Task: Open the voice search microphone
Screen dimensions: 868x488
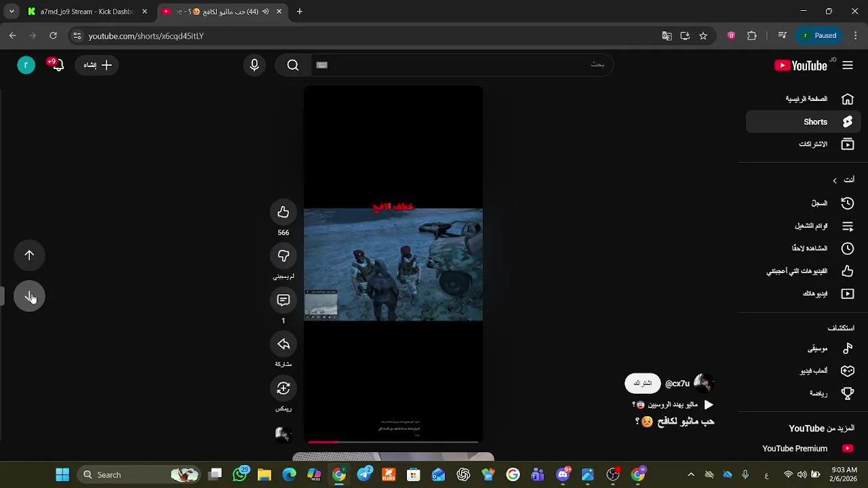Action: coord(254,65)
